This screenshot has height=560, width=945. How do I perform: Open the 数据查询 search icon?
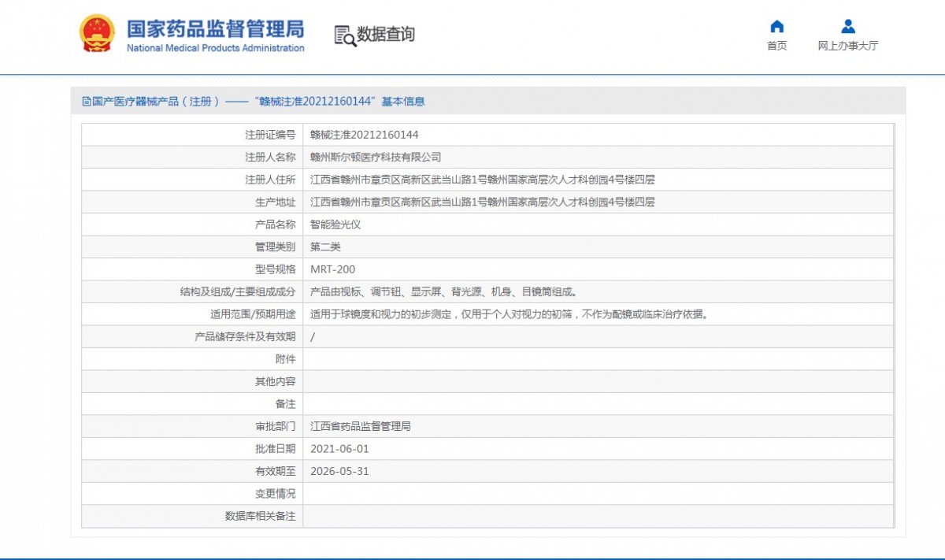tap(344, 35)
